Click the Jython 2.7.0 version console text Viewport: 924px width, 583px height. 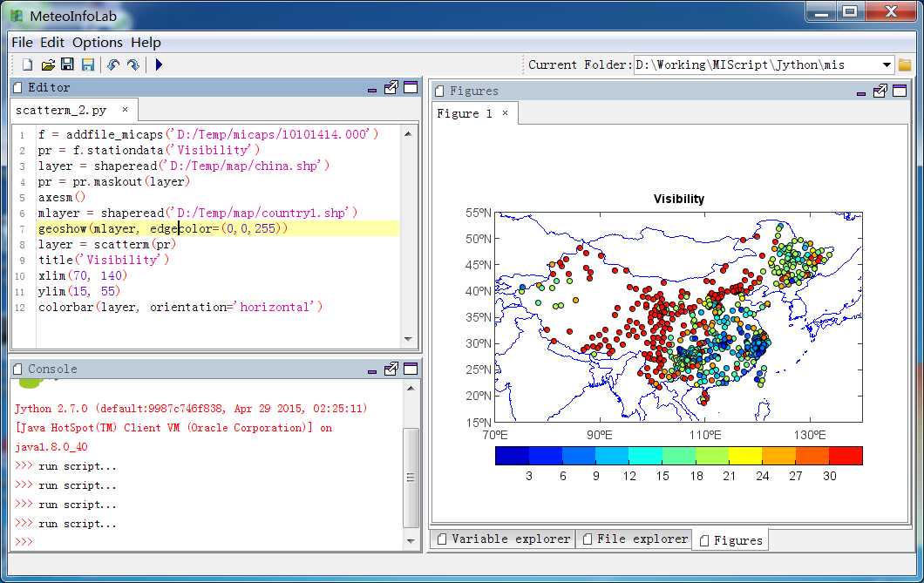click(x=190, y=408)
